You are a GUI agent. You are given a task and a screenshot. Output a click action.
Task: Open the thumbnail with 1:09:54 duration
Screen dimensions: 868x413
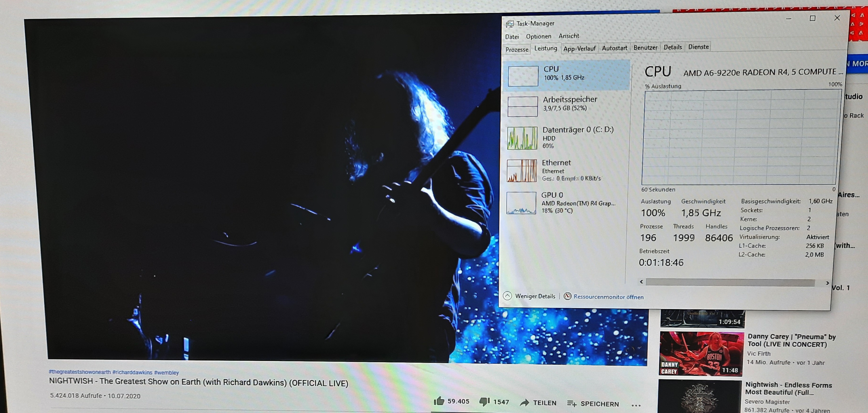point(703,319)
